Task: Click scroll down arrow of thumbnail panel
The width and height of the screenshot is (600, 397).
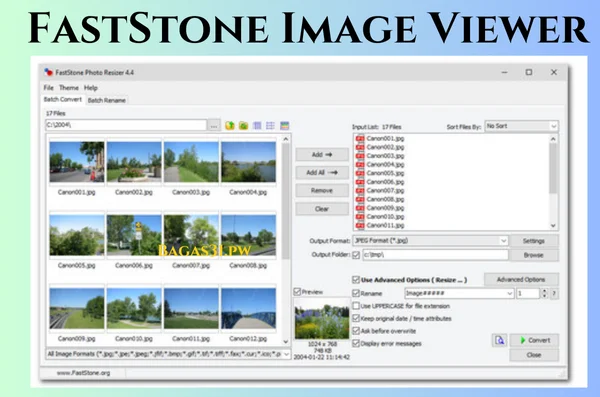Action: [286, 341]
